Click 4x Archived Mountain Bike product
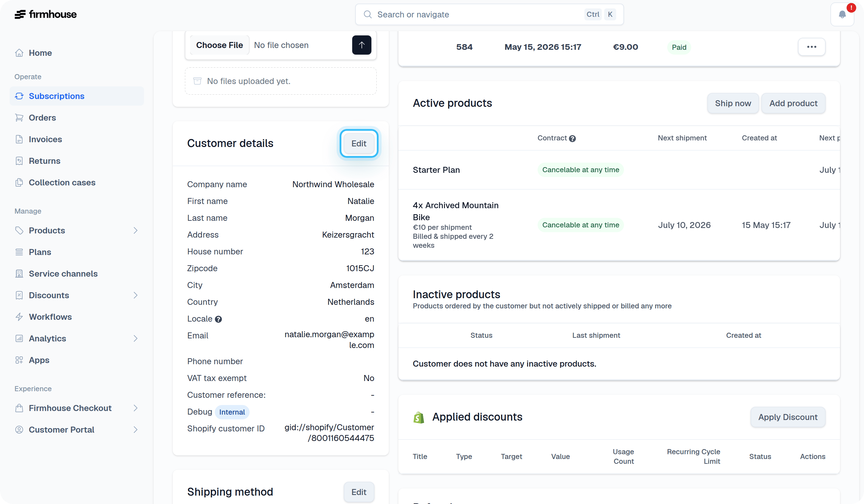 tap(455, 211)
